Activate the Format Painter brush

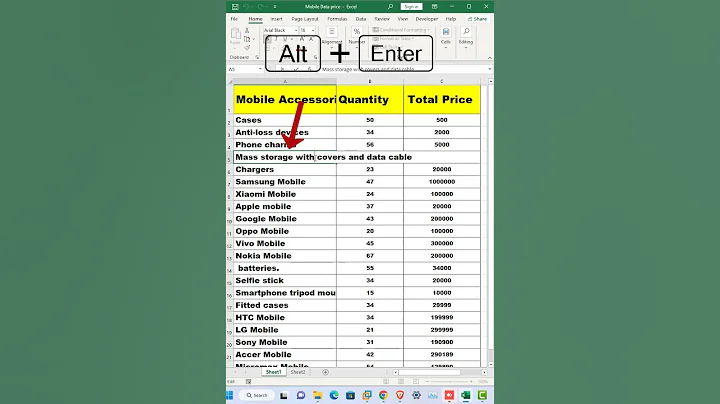point(247,48)
